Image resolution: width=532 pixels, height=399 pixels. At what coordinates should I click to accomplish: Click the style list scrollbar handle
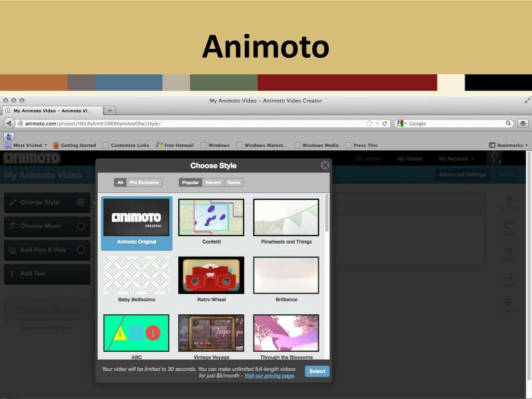click(x=327, y=212)
